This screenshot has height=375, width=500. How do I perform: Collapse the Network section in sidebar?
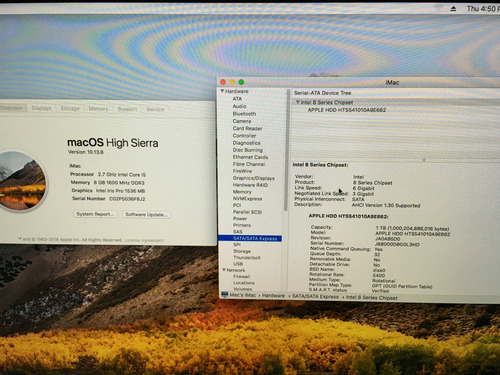[224, 270]
